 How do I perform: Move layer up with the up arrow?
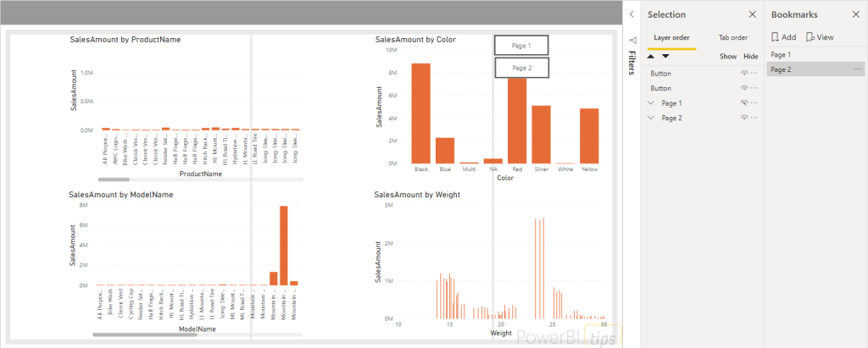point(651,56)
